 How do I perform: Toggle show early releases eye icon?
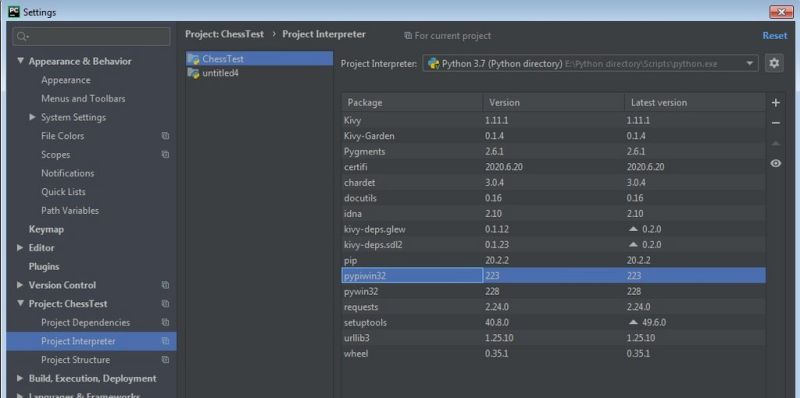(776, 163)
